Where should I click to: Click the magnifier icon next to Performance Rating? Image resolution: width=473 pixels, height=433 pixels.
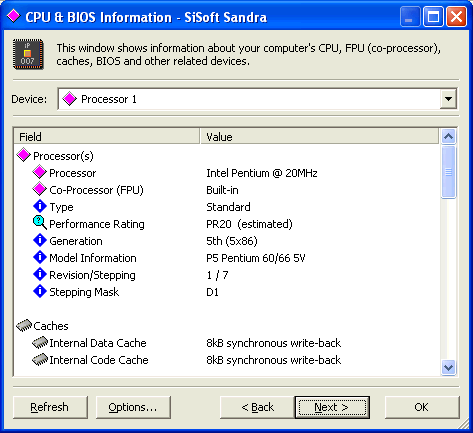click(x=40, y=223)
